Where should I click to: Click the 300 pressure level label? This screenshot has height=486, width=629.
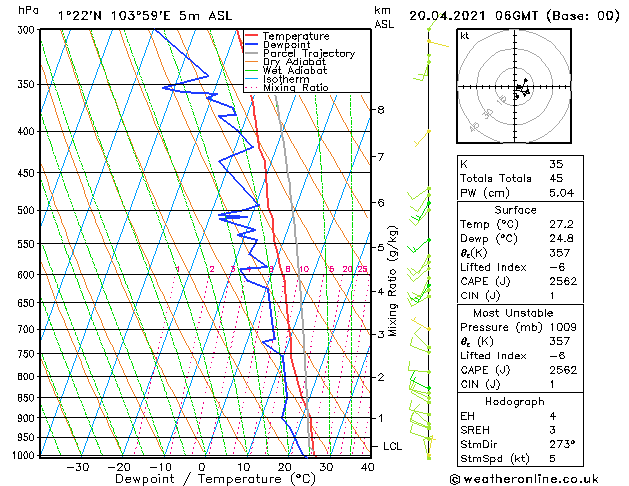28,30
